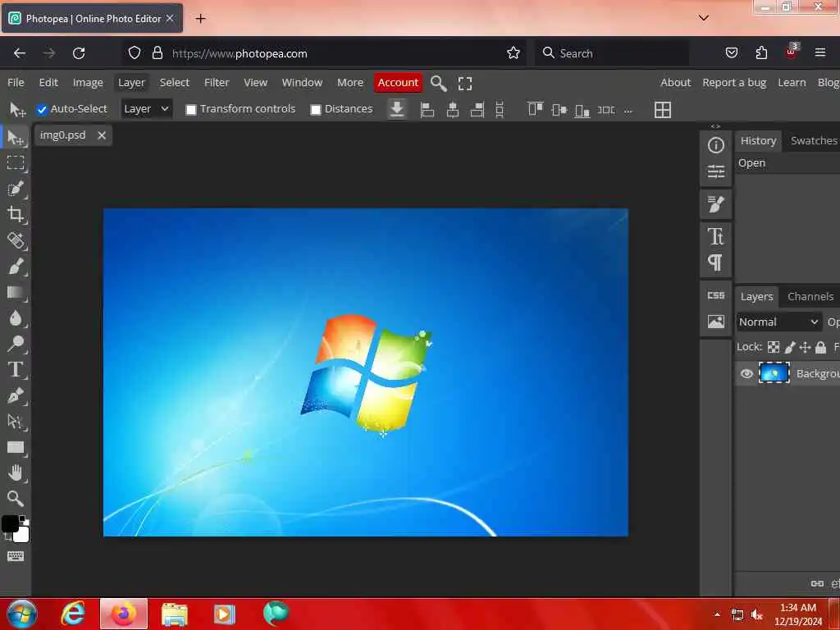Enable the Transform controls checkbox

click(x=190, y=109)
